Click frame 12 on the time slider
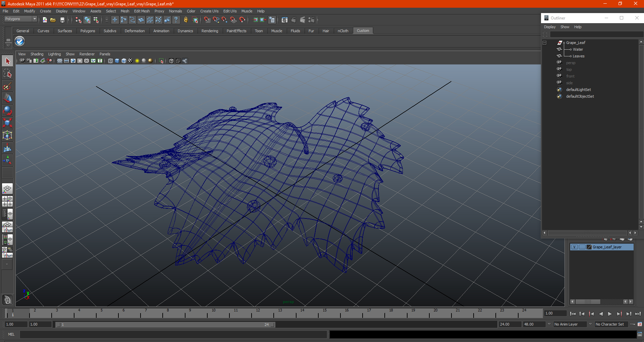This screenshot has width=644, height=342. (x=258, y=313)
